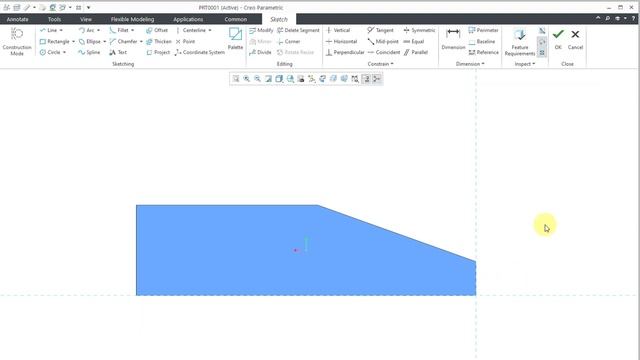
Task: Click the Baseline dimension tool
Action: 482,42
